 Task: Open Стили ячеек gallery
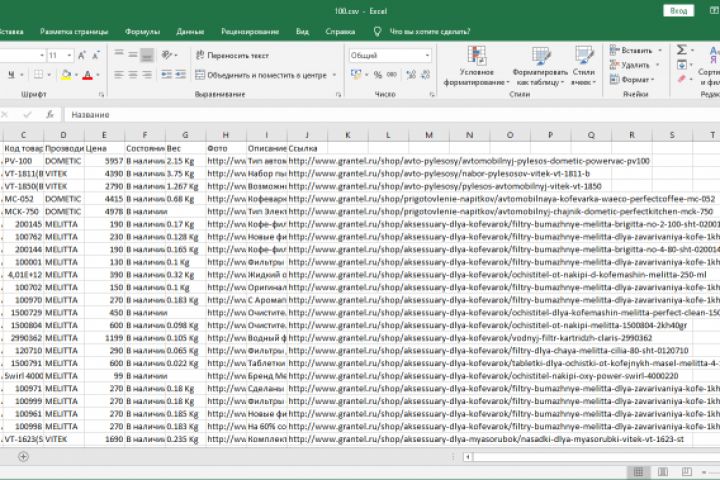click(584, 66)
